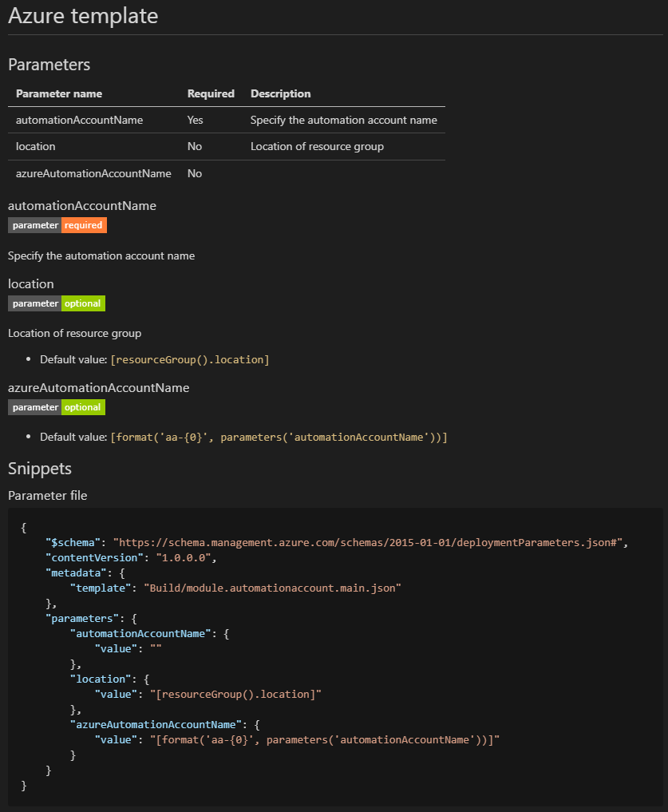Click 'Location of resource group' paragraph below badges
668x812 pixels.
tap(74, 334)
